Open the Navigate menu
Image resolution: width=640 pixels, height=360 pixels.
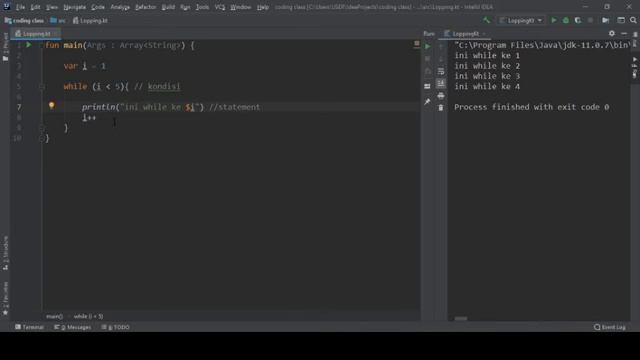[75, 7]
